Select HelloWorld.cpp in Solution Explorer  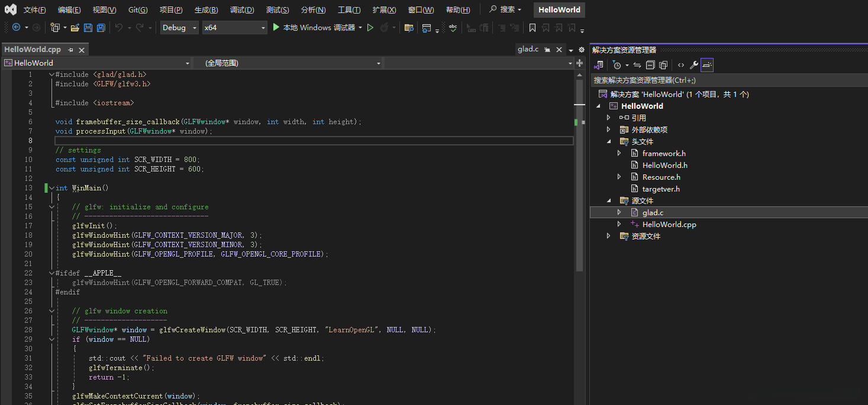click(x=669, y=224)
